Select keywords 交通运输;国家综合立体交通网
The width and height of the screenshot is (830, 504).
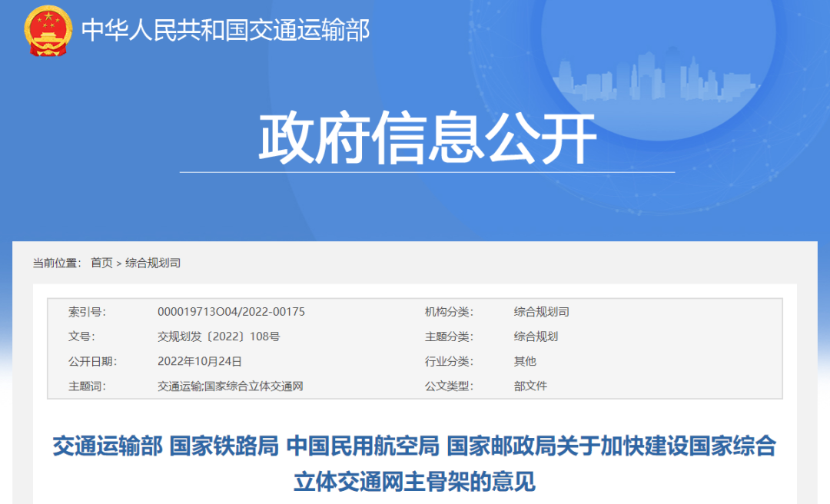231,386
